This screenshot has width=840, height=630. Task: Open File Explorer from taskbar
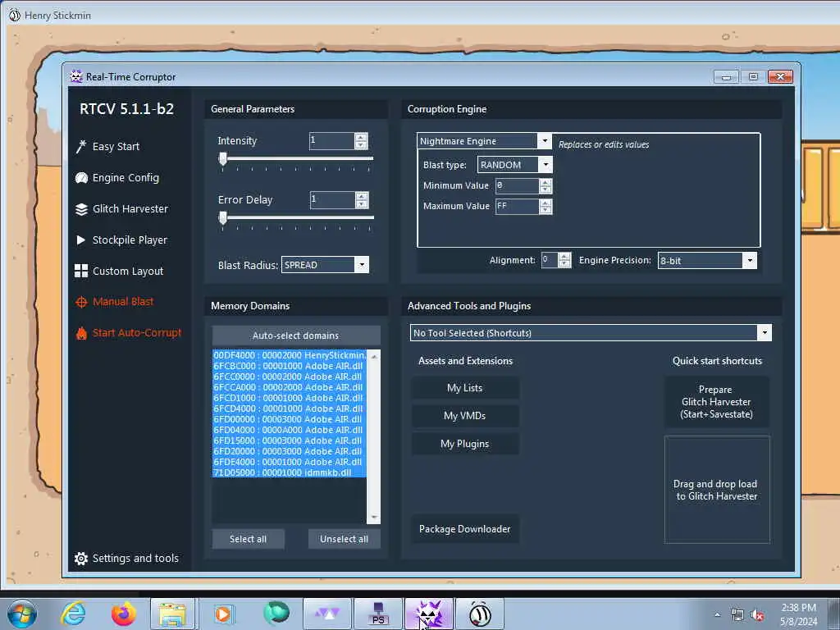pos(172,614)
